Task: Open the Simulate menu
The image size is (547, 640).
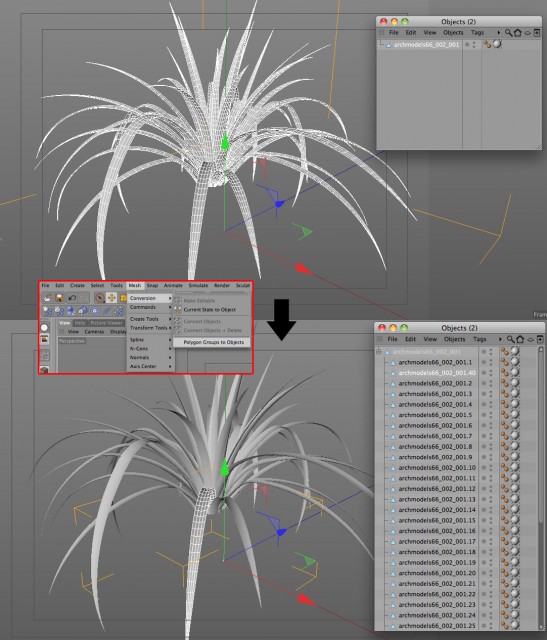Action: [x=198, y=285]
